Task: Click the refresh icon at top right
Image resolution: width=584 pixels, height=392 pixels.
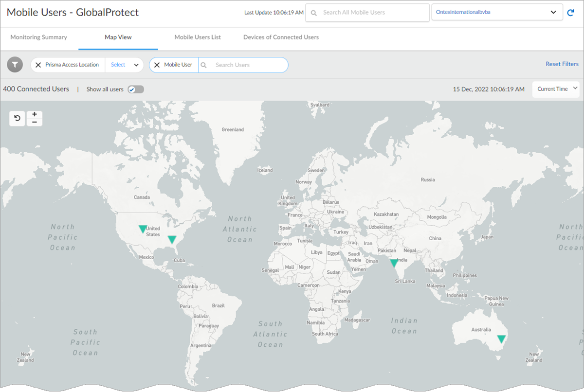Action: 571,13
